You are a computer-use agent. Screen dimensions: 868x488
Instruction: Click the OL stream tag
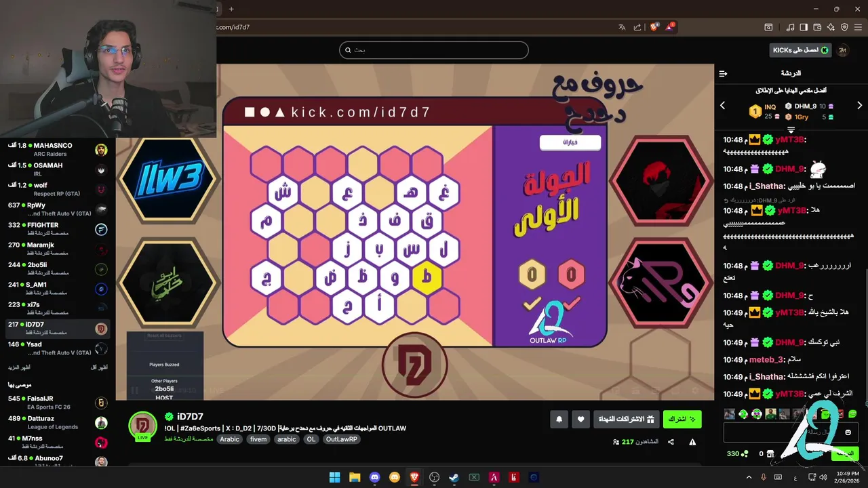[311, 439]
